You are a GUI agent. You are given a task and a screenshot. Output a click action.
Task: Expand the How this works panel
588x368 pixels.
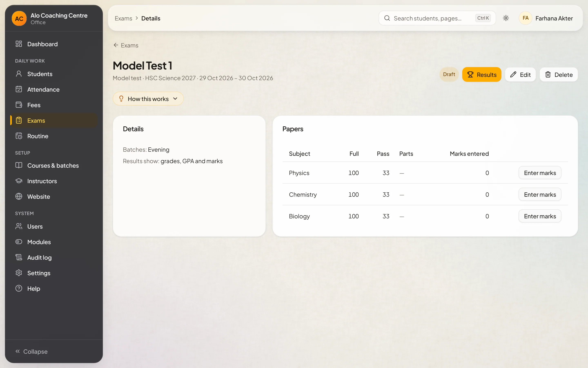tap(148, 99)
